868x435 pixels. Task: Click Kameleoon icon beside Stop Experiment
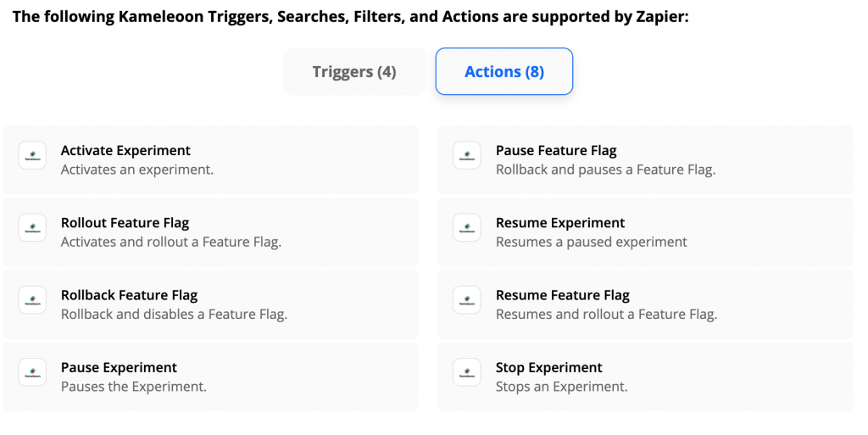pyautogui.click(x=467, y=372)
